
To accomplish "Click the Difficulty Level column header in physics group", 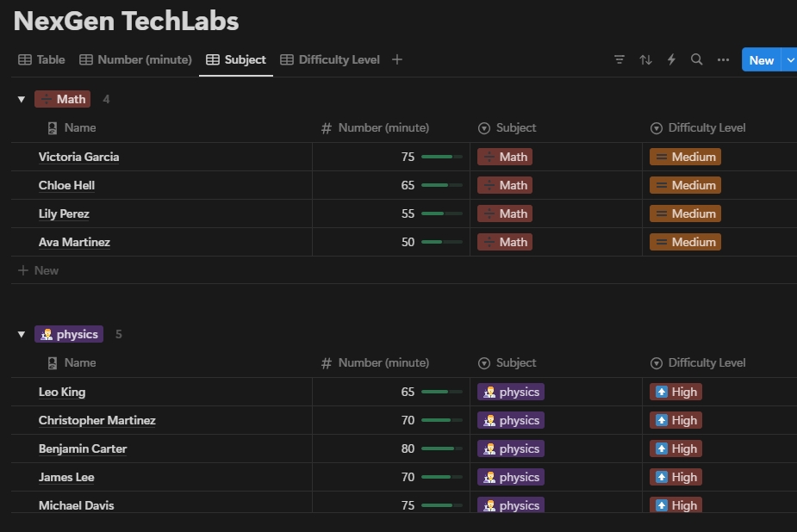I will click(707, 362).
